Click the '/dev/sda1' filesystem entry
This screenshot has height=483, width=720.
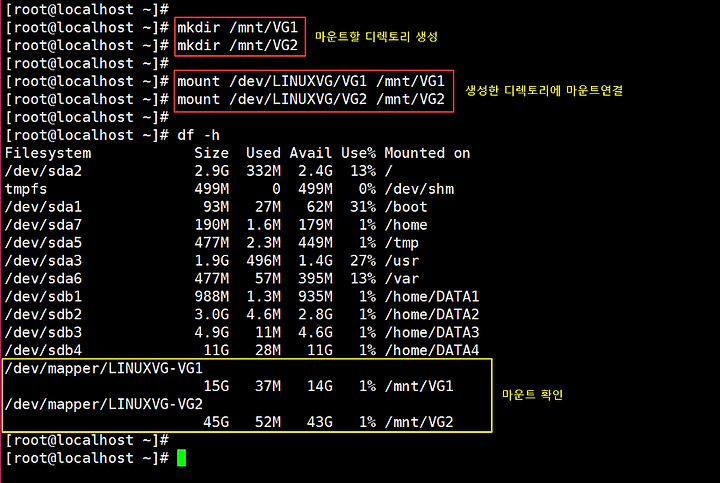pyautogui.click(x=43, y=207)
